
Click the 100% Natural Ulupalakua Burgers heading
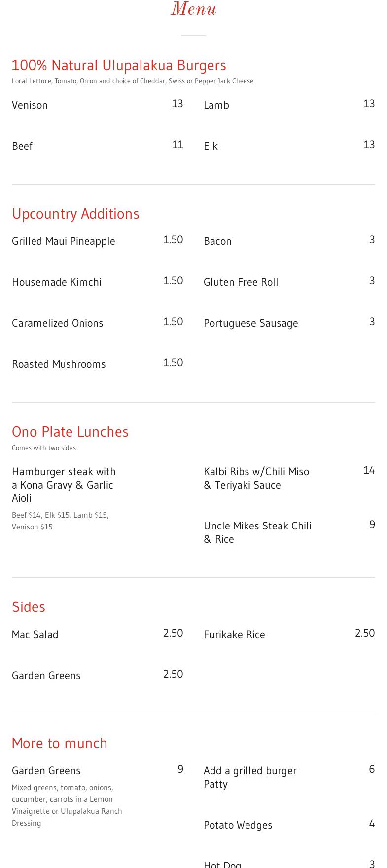tap(119, 65)
